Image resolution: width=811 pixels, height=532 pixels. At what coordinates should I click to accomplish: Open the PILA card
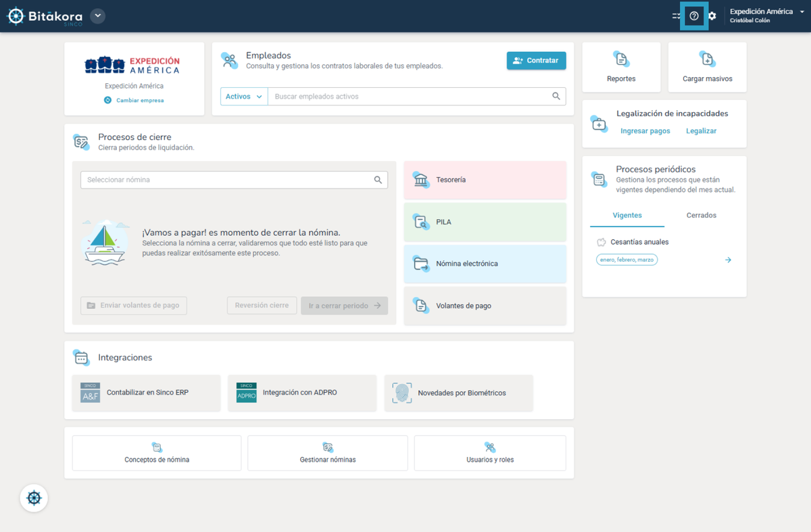(x=485, y=222)
